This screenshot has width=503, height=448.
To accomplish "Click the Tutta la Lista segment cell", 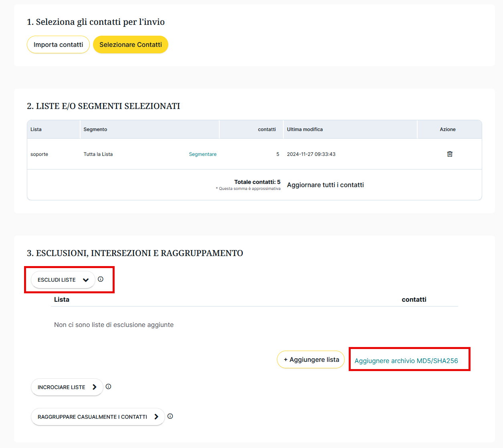I will (98, 154).
